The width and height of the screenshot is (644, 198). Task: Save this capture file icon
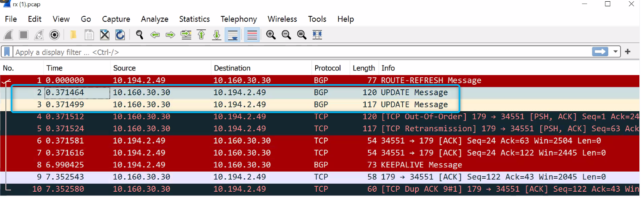tap(89, 35)
